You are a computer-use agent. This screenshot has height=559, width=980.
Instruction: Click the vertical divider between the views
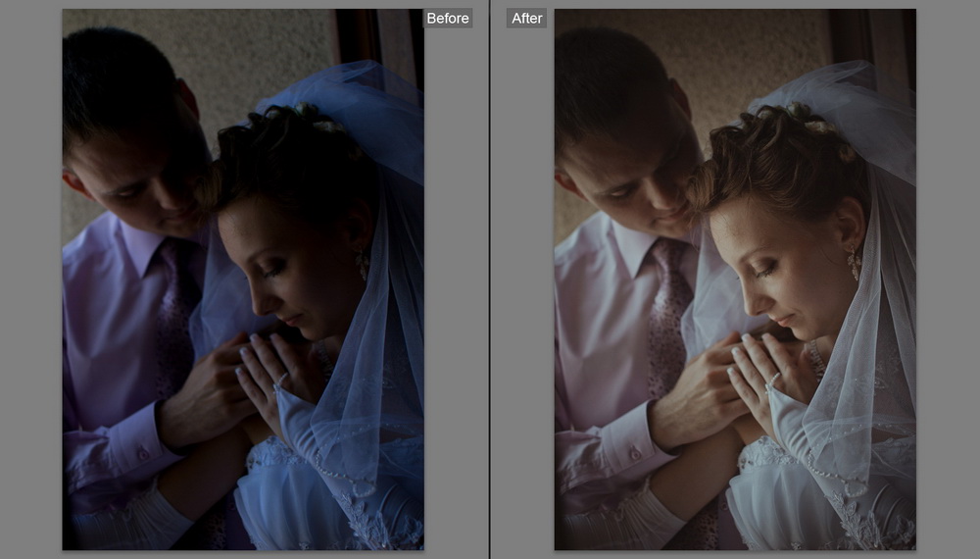(x=490, y=279)
